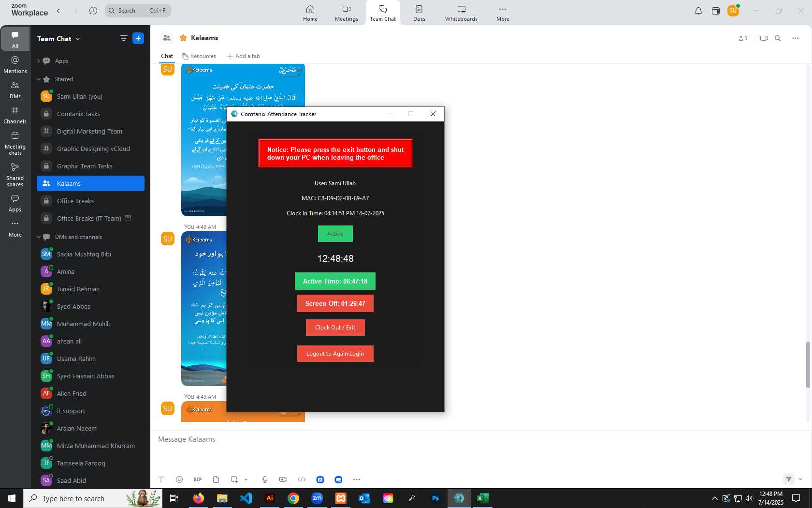This screenshot has height=508, width=812.
Task: Open send options dropdown arrow
Action: pos(800,479)
